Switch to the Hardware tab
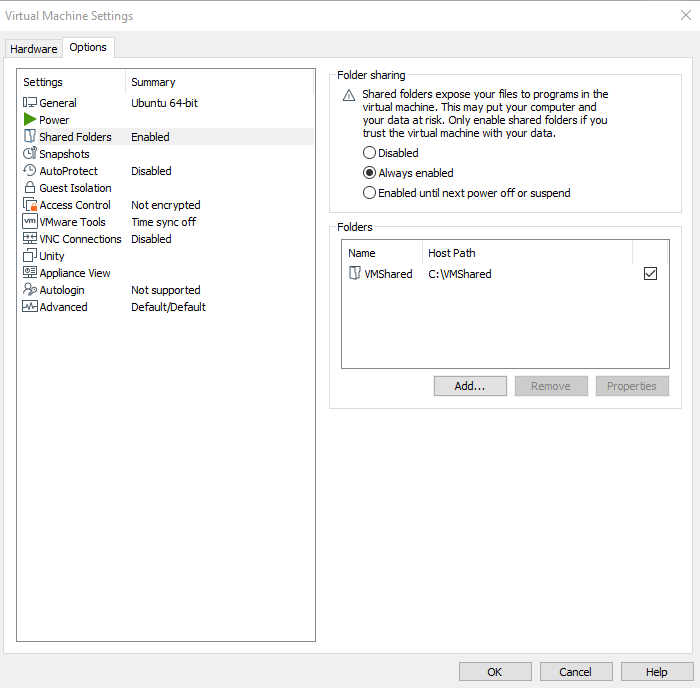 33,49
